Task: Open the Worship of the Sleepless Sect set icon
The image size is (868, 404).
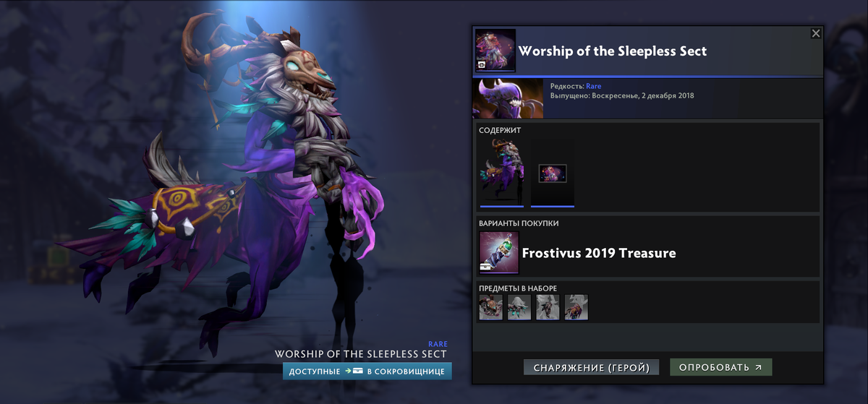Action: [495, 50]
